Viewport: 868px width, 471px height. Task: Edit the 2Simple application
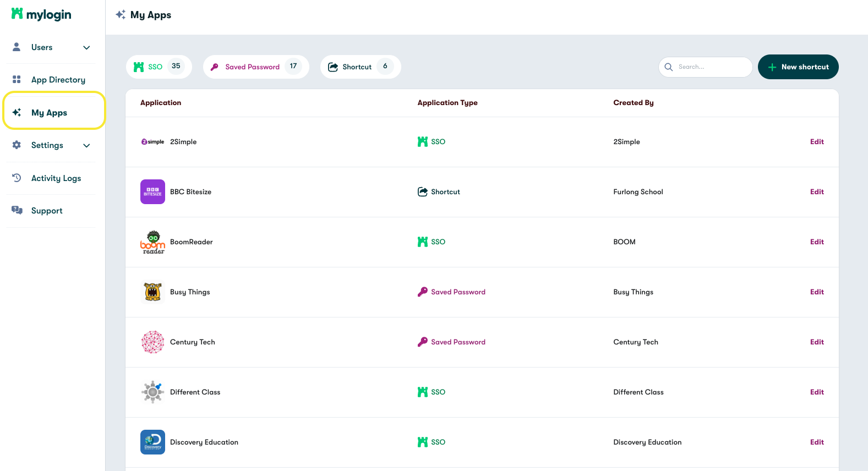pyautogui.click(x=817, y=141)
